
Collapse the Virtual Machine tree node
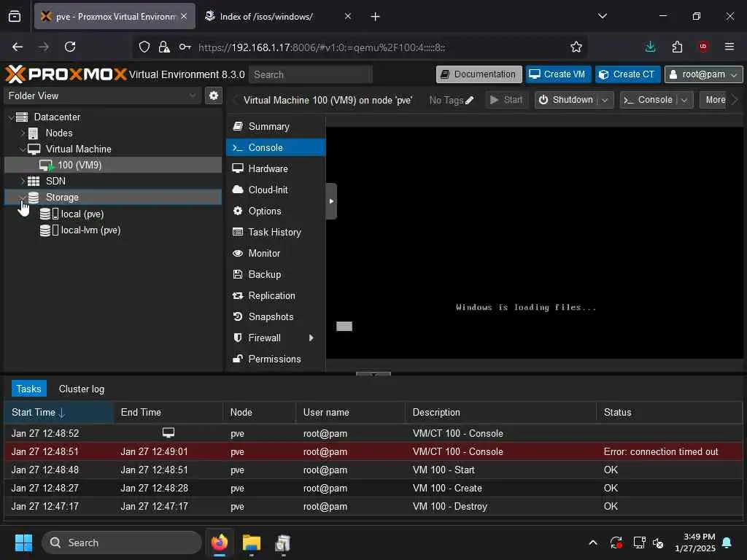point(23,149)
